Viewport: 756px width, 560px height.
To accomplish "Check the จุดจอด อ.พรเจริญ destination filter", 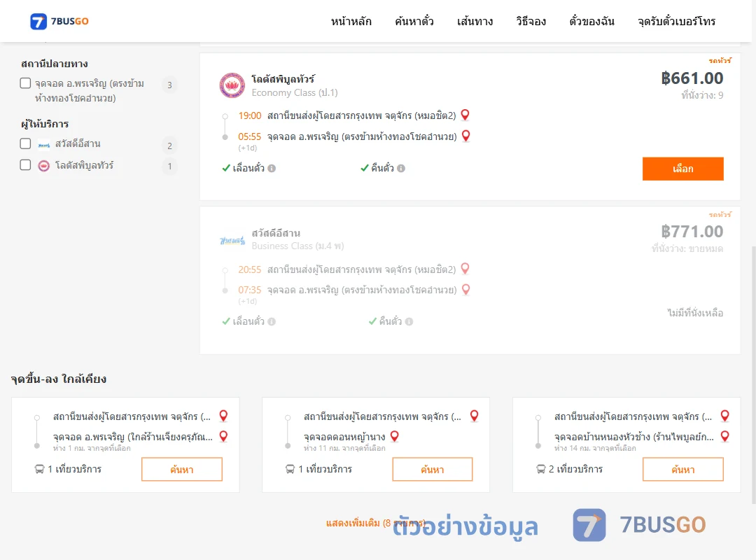I will click(26, 83).
